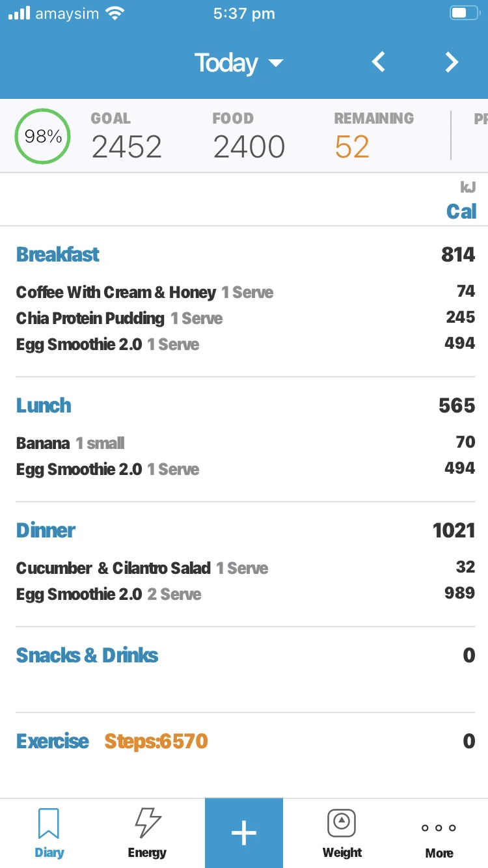Viewport: 488px width, 868px height.
Task: Open the Weight scale icon
Action: [342, 824]
